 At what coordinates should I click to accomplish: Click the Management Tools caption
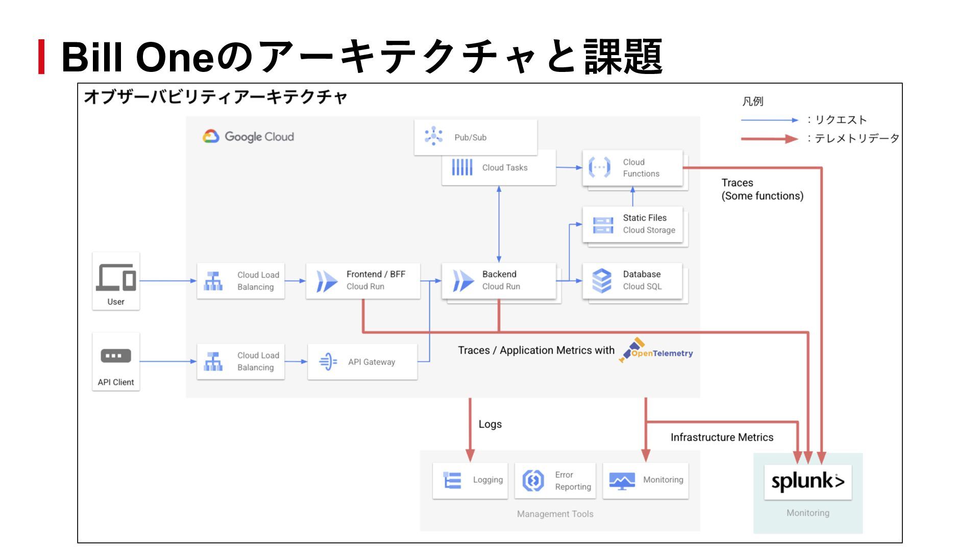tap(555, 514)
